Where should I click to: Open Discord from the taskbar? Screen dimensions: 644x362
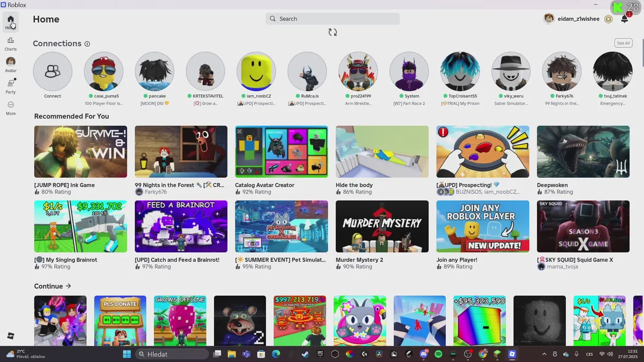point(424,354)
